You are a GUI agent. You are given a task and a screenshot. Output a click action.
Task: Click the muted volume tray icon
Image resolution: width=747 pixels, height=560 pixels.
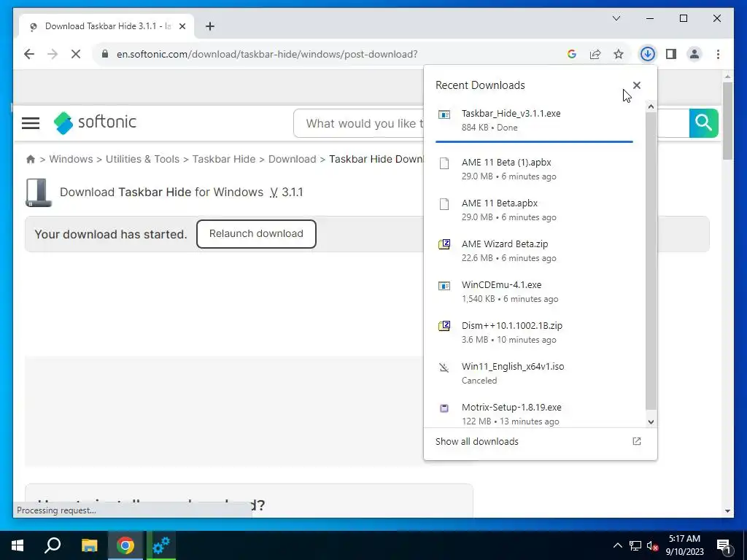click(653, 545)
